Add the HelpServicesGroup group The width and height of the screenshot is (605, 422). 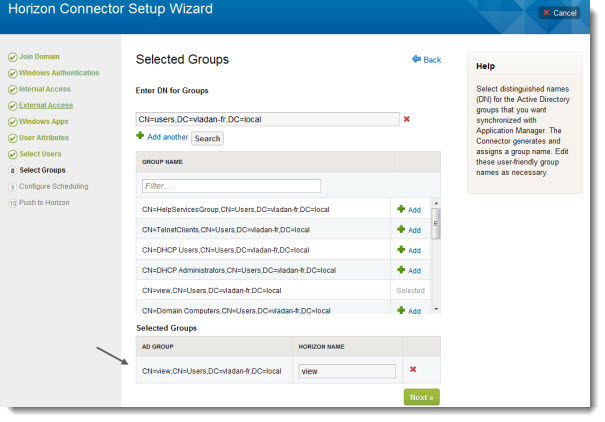pyautogui.click(x=414, y=210)
